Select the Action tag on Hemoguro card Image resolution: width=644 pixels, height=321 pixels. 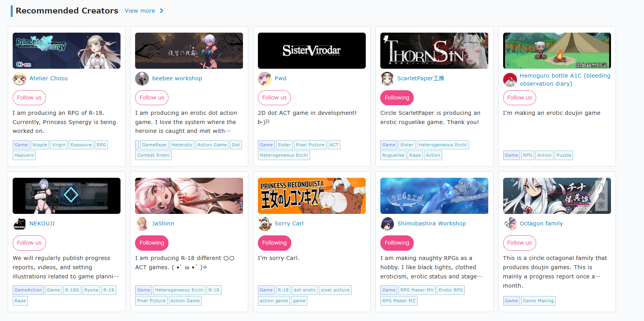[x=544, y=155]
